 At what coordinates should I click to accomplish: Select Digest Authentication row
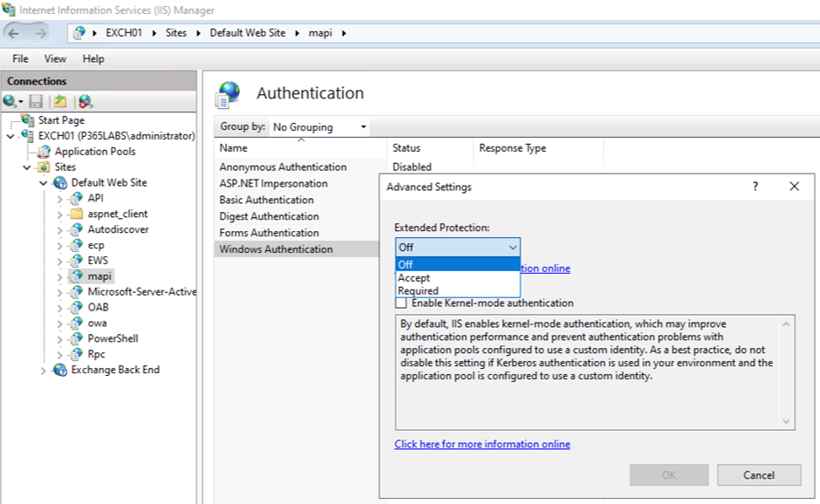(x=297, y=216)
